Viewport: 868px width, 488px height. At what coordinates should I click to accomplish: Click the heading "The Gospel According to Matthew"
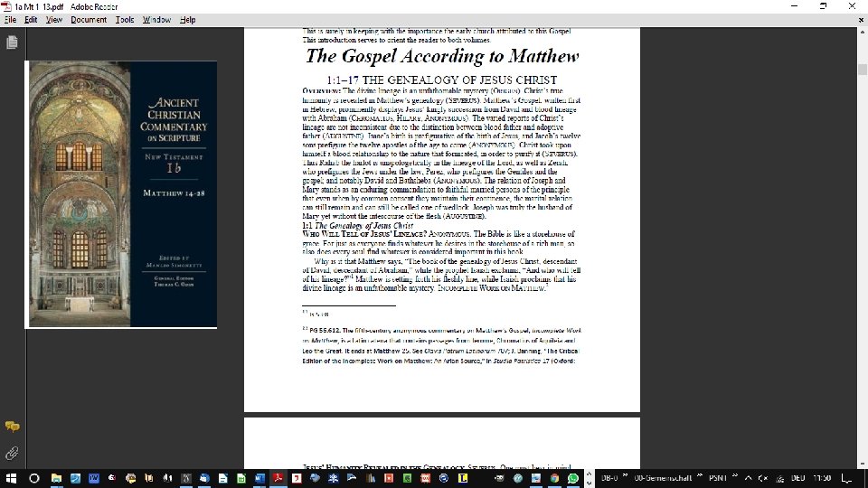(x=442, y=56)
